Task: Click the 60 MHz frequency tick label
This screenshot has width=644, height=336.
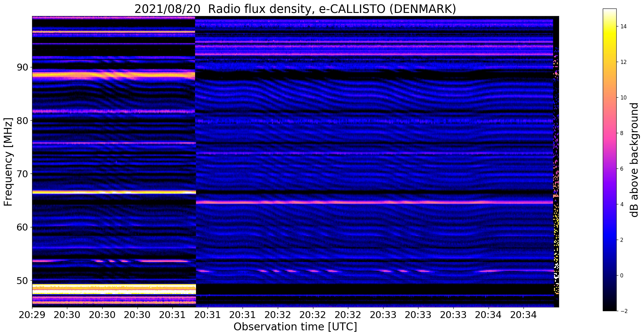Action: pos(22,227)
